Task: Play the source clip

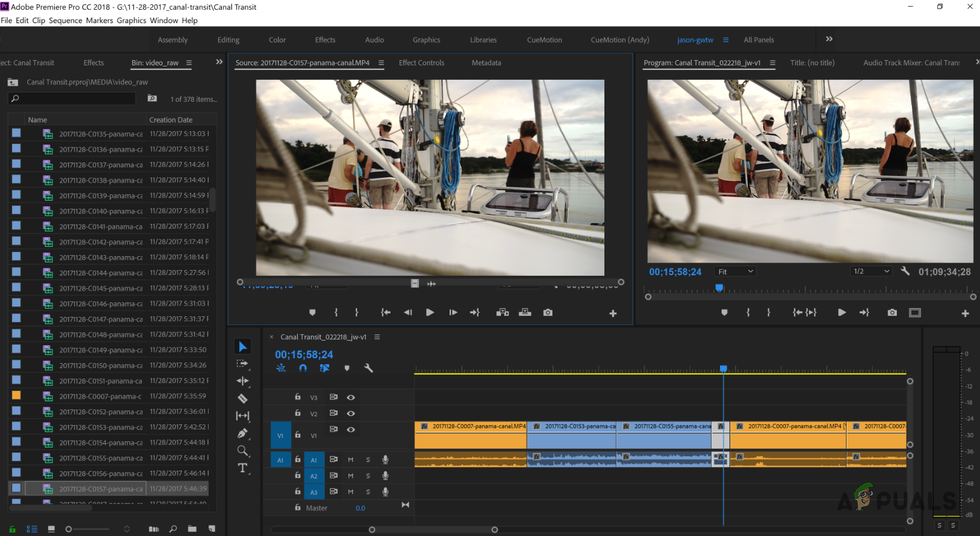Action: pyautogui.click(x=430, y=312)
